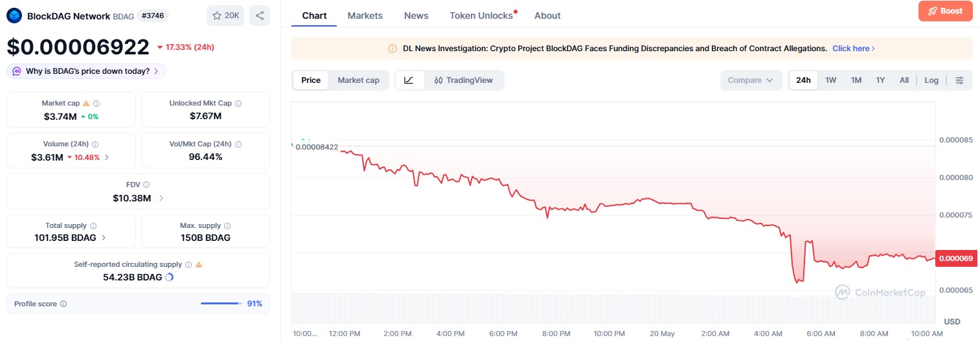Image resolution: width=980 pixels, height=340 pixels.
Task: Click the Market cap info icon
Action: [x=97, y=104]
